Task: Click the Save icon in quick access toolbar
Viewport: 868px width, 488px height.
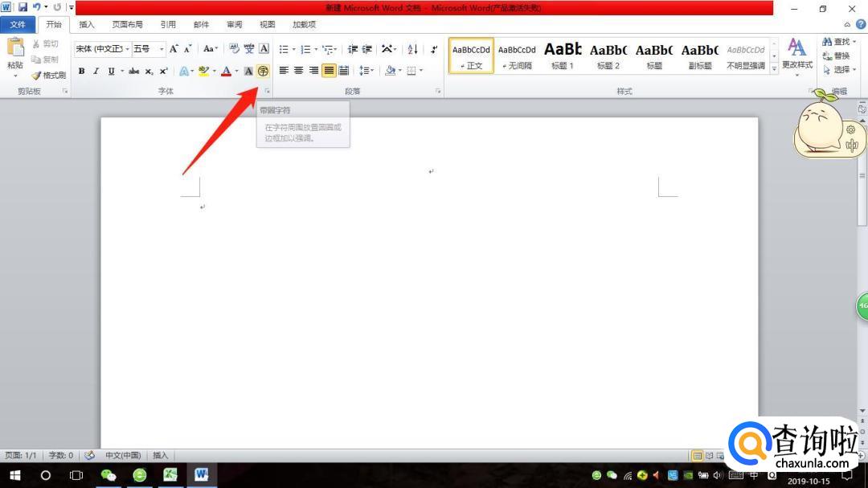Action: [23, 7]
